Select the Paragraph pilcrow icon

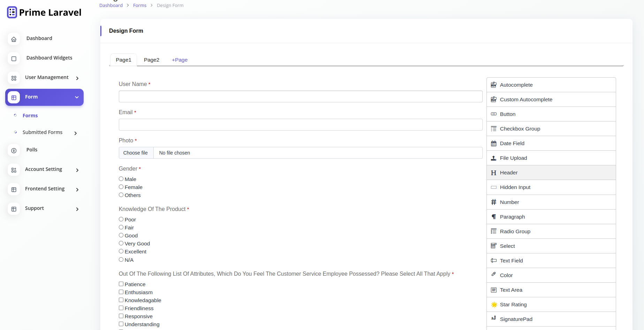tap(493, 217)
